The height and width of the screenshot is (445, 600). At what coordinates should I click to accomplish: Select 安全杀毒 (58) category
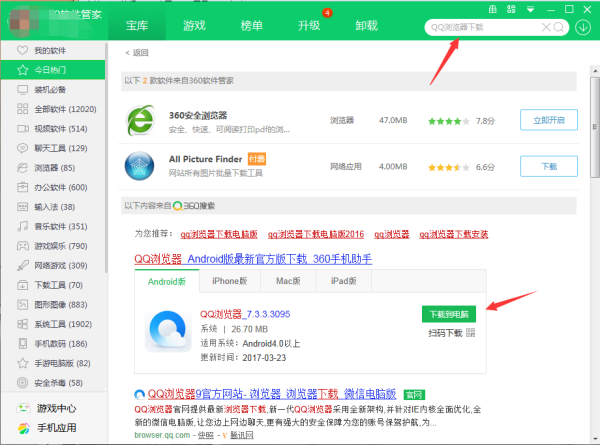click(55, 382)
